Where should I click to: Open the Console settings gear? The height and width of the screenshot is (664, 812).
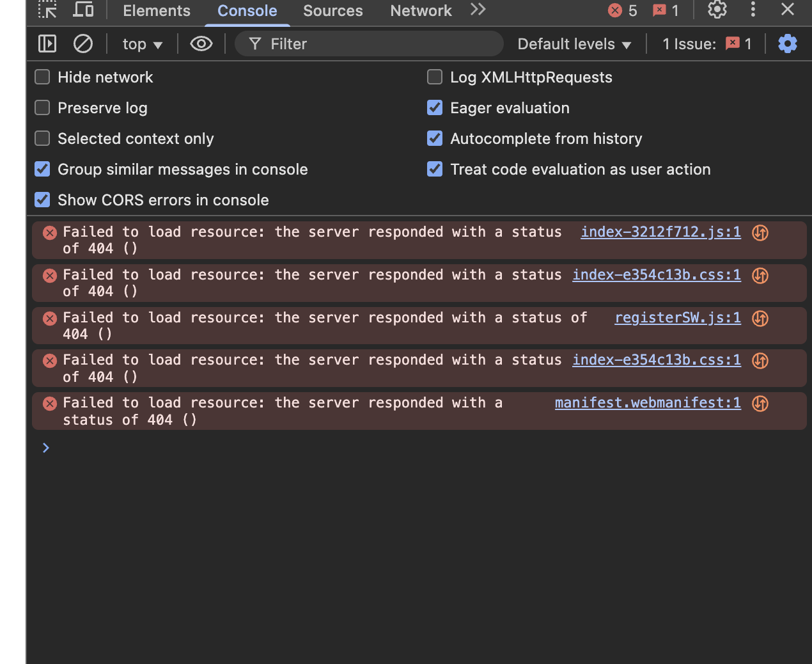coord(787,43)
